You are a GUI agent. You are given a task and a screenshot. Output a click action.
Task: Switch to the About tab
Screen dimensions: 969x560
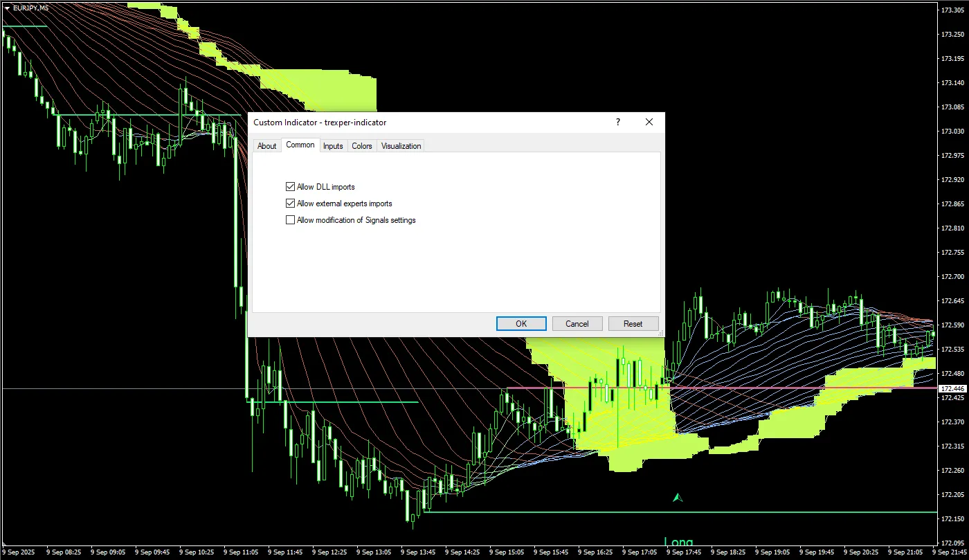[x=266, y=146]
